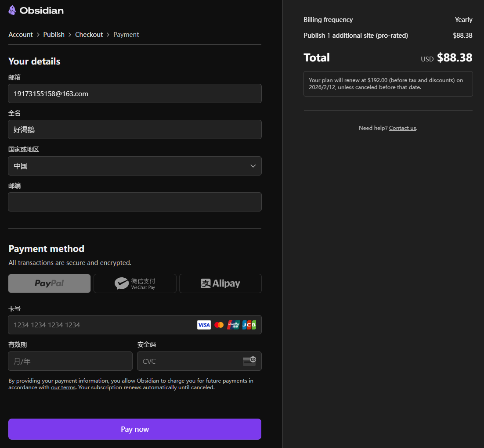Open the our terms link
484x448 pixels.
pos(63,387)
